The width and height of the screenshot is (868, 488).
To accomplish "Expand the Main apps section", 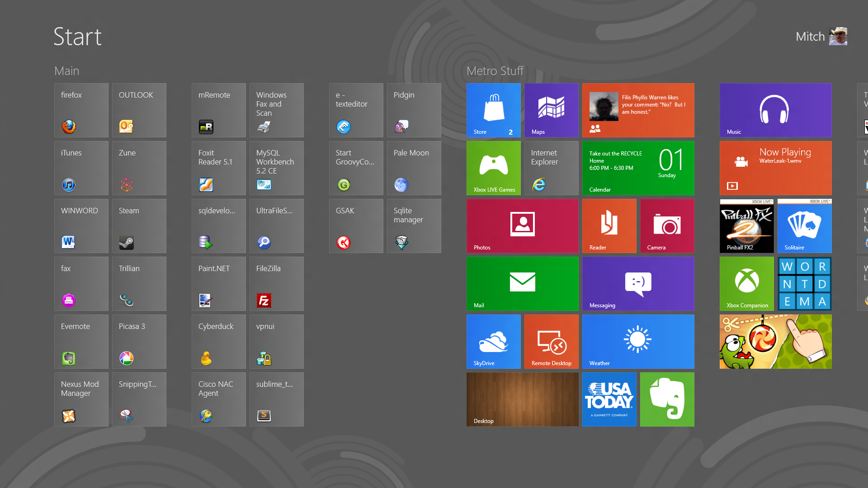I will coord(66,70).
